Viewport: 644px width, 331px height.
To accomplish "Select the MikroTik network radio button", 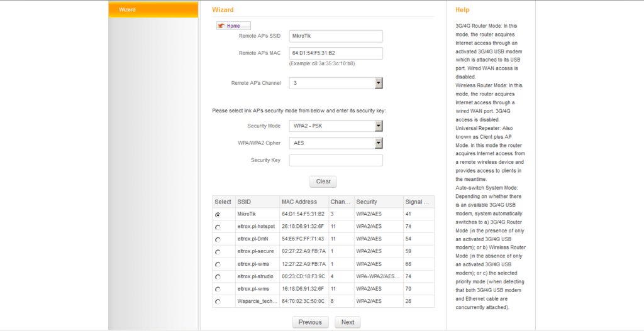I will click(x=218, y=215).
